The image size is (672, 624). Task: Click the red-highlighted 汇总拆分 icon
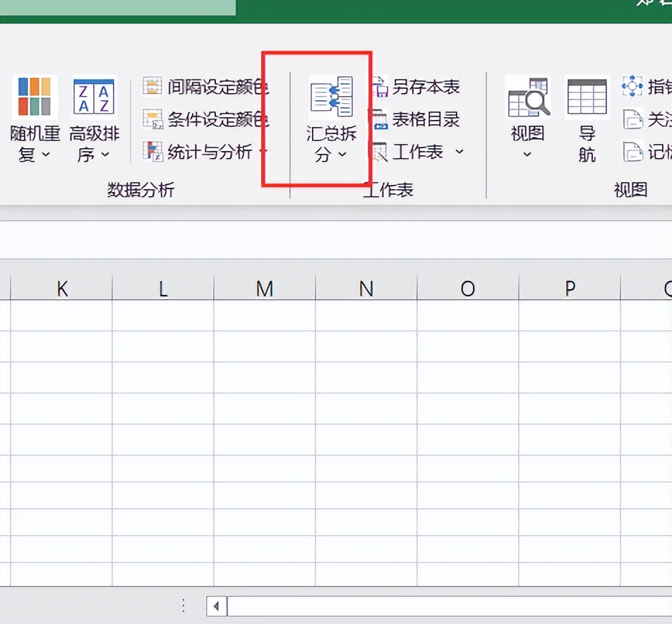pyautogui.click(x=332, y=95)
